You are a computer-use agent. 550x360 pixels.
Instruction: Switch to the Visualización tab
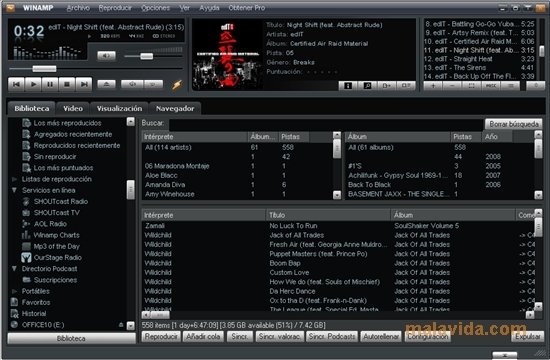[119, 108]
